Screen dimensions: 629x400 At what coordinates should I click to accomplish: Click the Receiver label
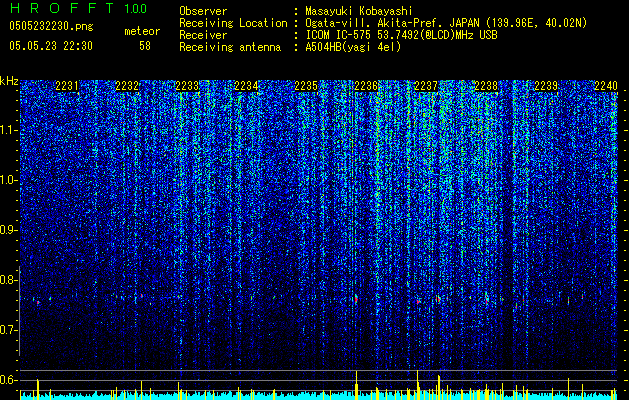pos(203,35)
